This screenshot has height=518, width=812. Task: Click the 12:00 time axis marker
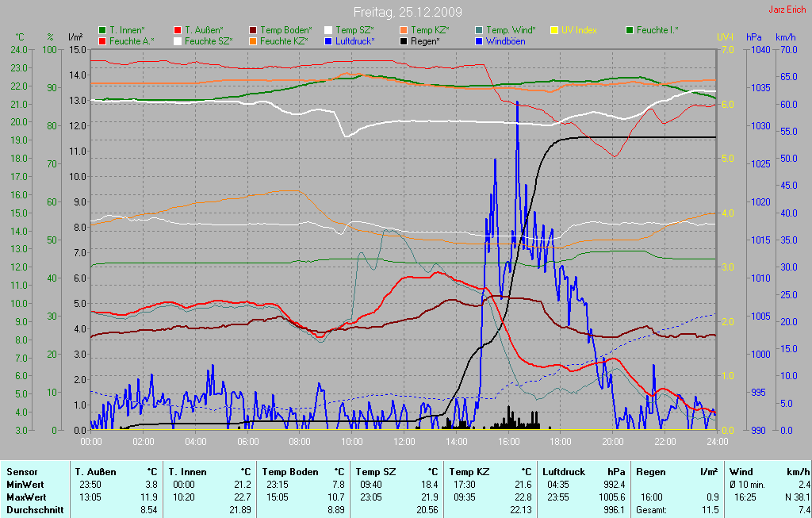click(x=404, y=441)
